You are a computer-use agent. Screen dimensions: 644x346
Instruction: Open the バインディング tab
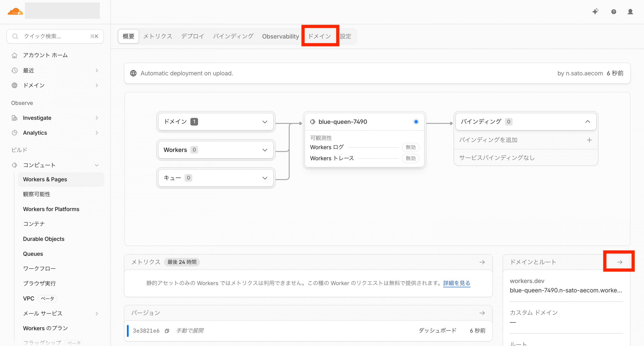[233, 36]
